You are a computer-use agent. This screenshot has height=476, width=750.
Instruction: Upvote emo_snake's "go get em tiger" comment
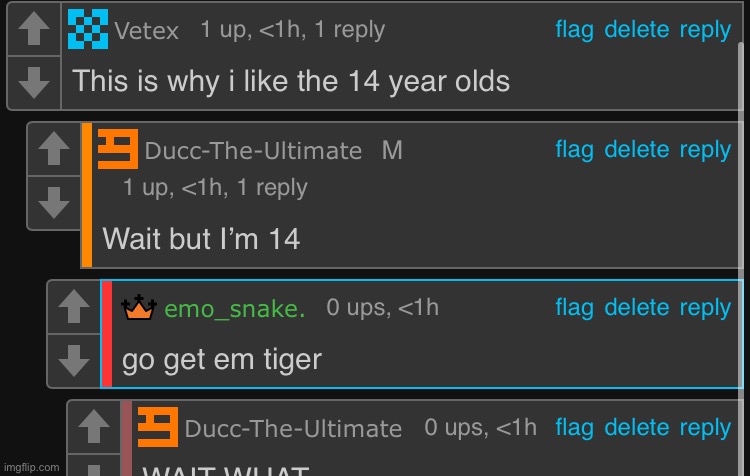[74, 307]
